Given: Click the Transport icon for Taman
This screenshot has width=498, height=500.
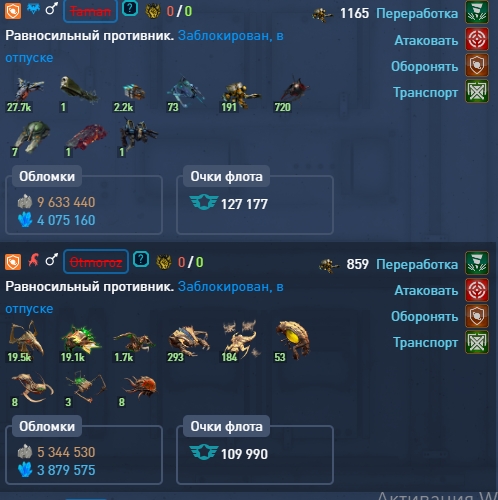Looking at the screenshot, I should (x=477, y=91).
